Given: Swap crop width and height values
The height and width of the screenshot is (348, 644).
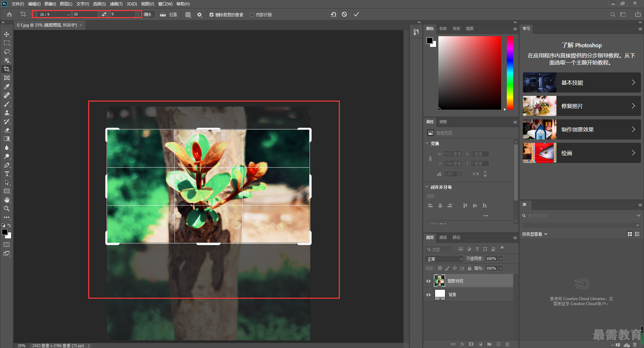Looking at the screenshot, I should pyautogui.click(x=104, y=14).
